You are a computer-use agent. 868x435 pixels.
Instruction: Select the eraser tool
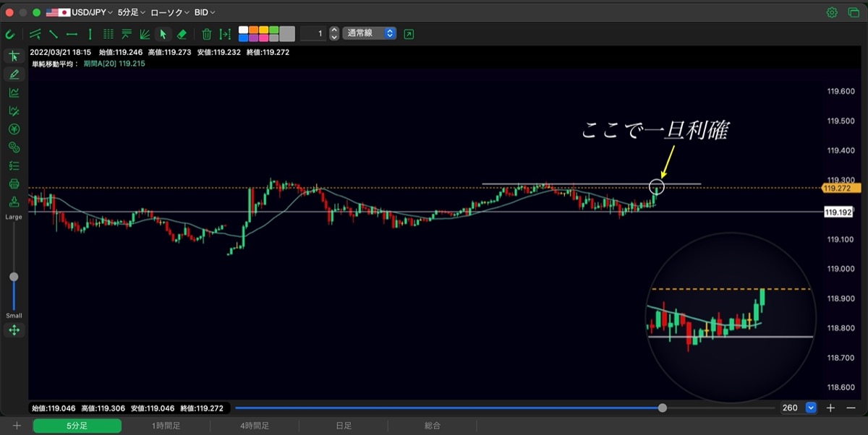pyautogui.click(x=182, y=33)
